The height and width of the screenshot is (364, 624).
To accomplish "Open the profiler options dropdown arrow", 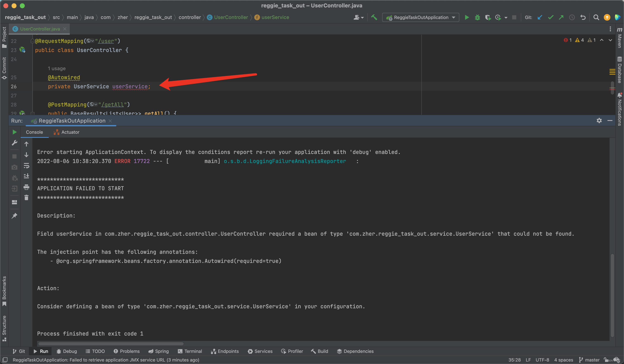I will pyautogui.click(x=506, y=18).
